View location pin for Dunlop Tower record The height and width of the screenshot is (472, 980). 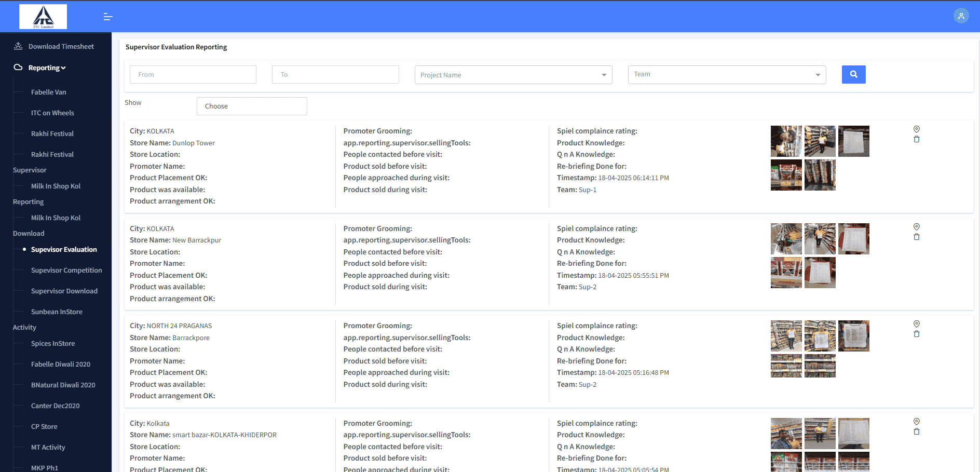[x=916, y=129]
